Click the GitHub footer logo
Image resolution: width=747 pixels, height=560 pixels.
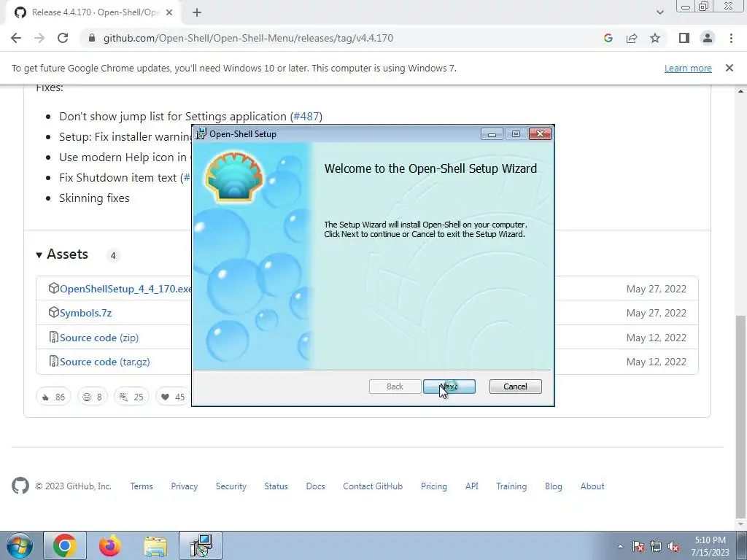[x=20, y=486]
